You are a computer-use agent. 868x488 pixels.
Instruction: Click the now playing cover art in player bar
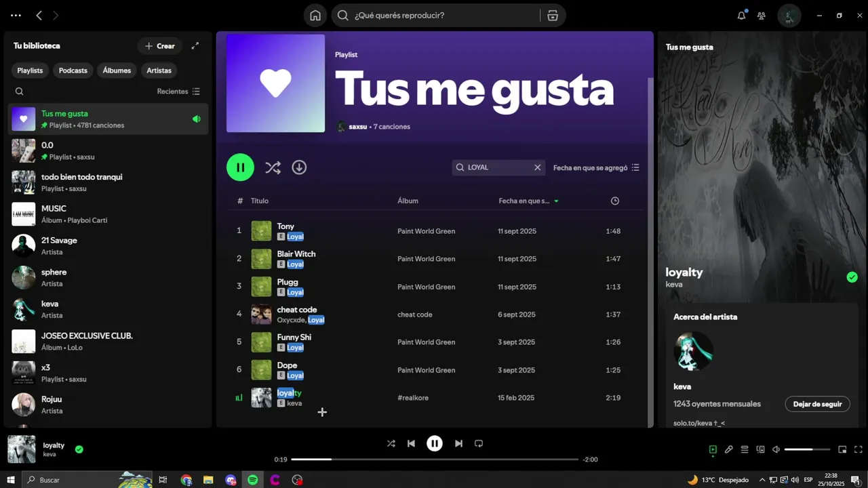[22, 449]
